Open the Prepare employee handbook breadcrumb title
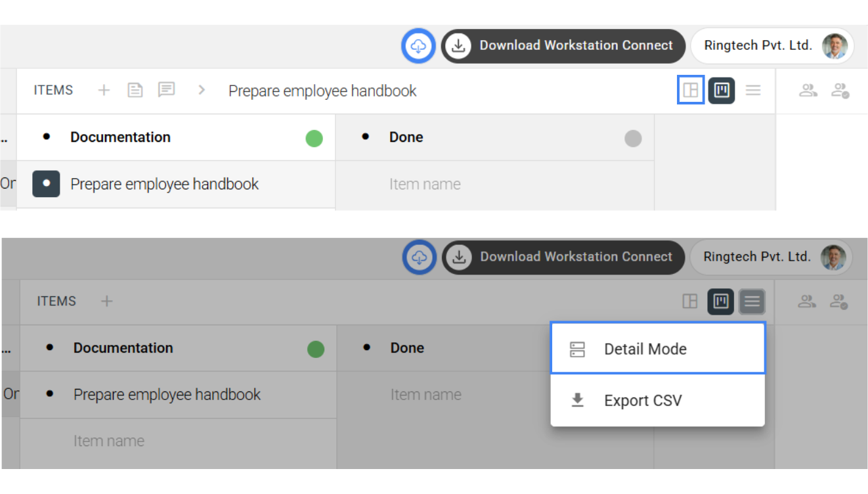The width and height of the screenshot is (868, 494). click(x=322, y=91)
